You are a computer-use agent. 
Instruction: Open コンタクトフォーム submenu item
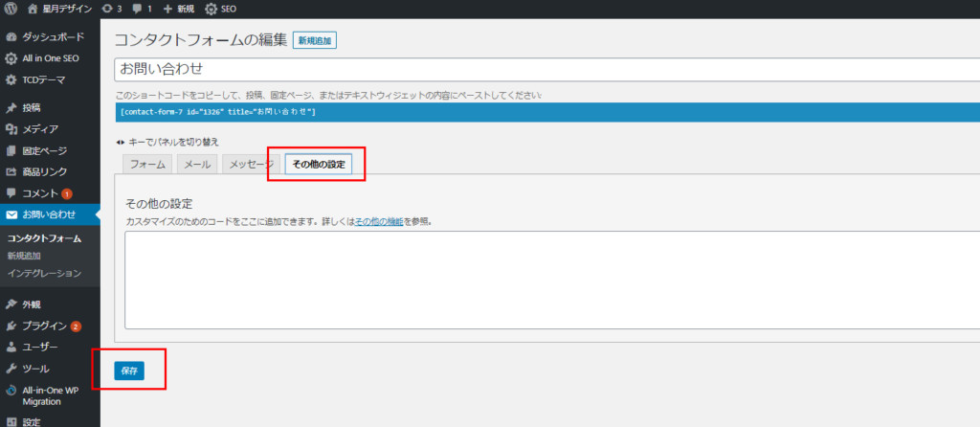click(44, 238)
